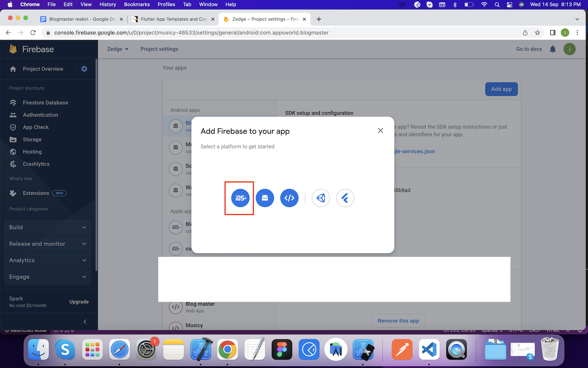Click Remove this app button
Image resolution: width=588 pixels, height=368 pixels.
398,321
